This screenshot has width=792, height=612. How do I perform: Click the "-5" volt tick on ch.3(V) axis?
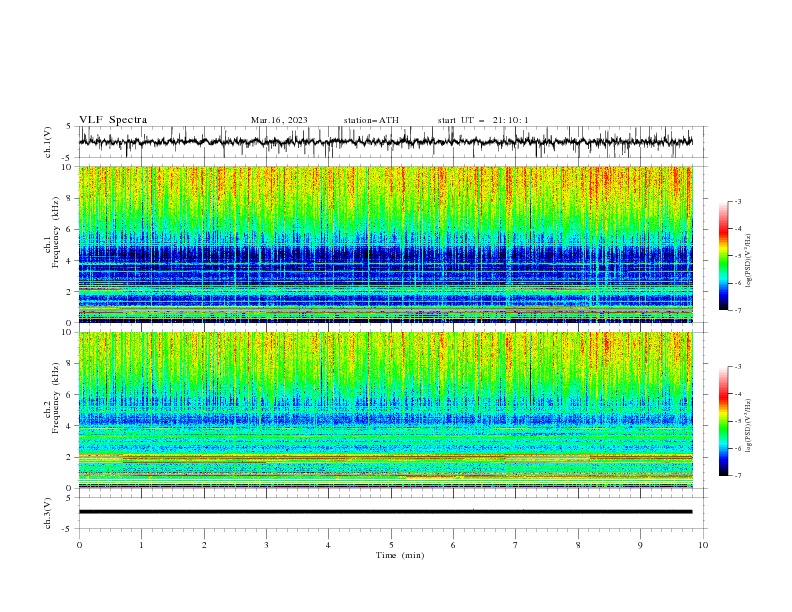pyautogui.click(x=68, y=529)
